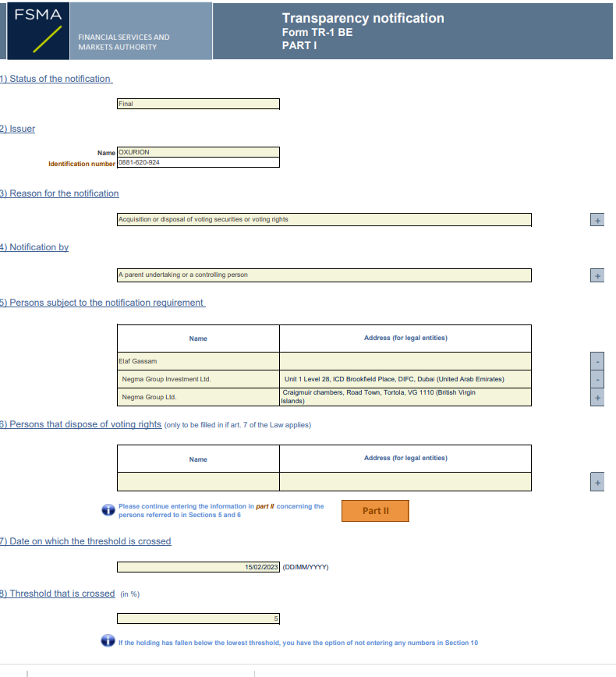
Task: Remove the Negma Group Investment Ltd. row via minus
Action: [597, 380]
